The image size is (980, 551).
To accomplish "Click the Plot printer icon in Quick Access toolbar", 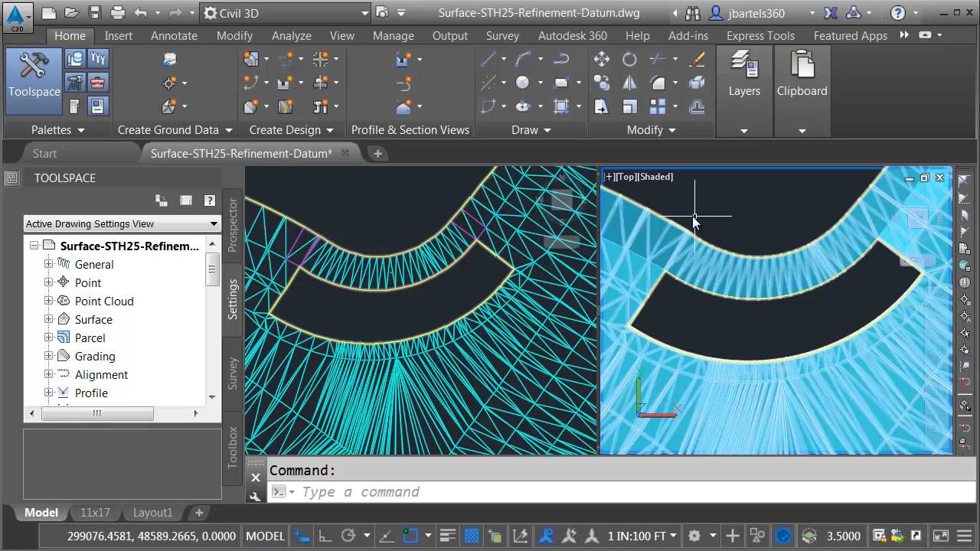I will tap(117, 13).
